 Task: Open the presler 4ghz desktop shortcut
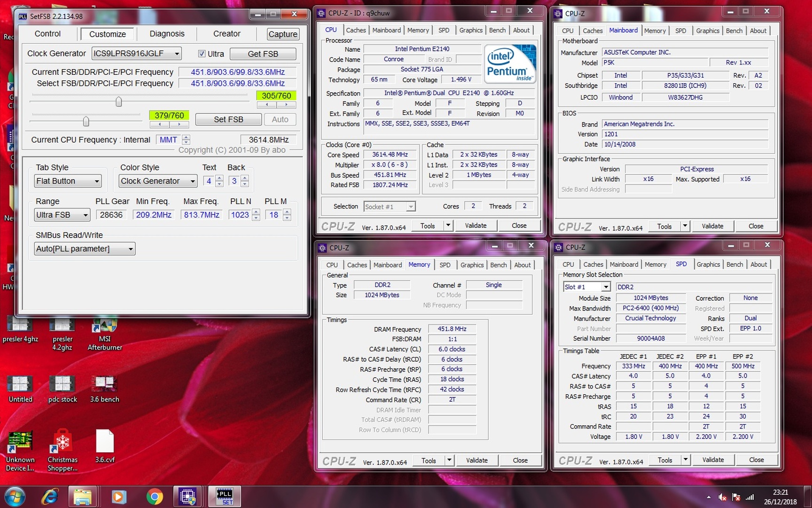click(20, 330)
